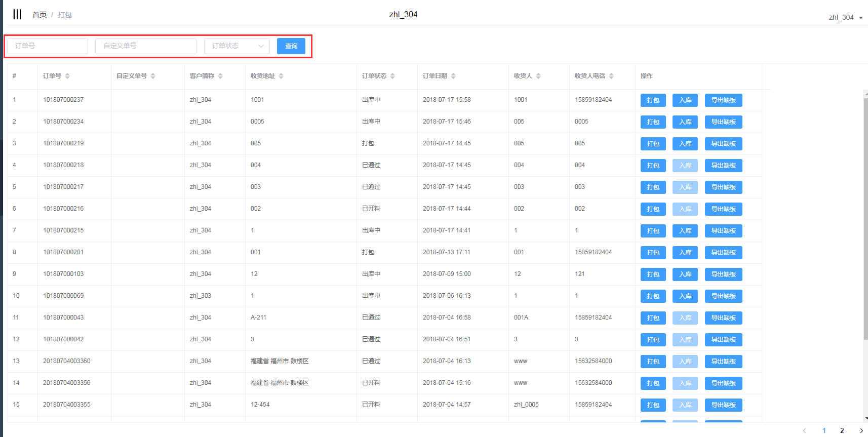Toggle the sidebar menu hamburger icon
The image size is (868, 437).
pos(17,14)
